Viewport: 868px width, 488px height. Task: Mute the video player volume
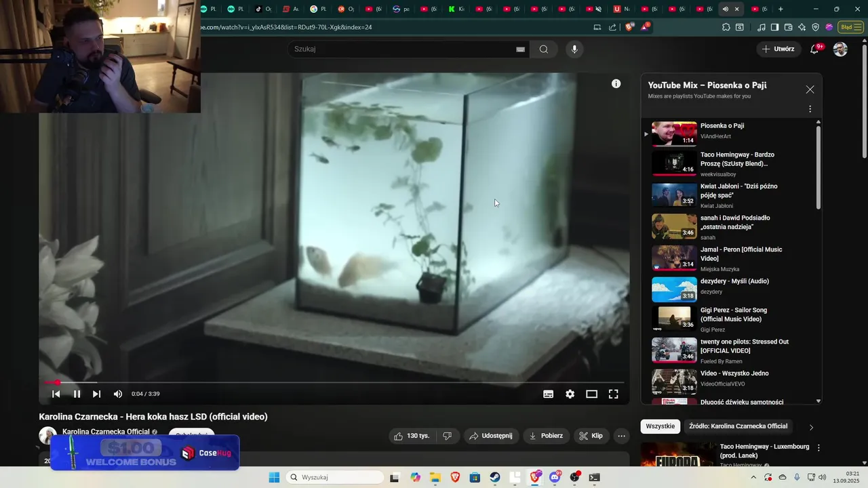point(117,394)
